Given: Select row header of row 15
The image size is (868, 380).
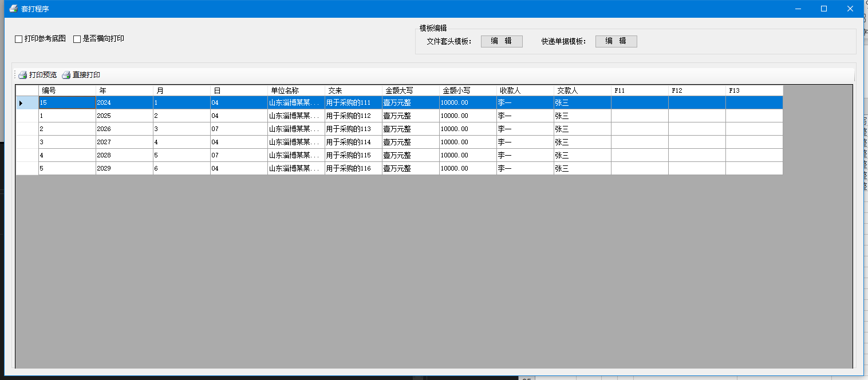Looking at the screenshot, I should 27,102.
